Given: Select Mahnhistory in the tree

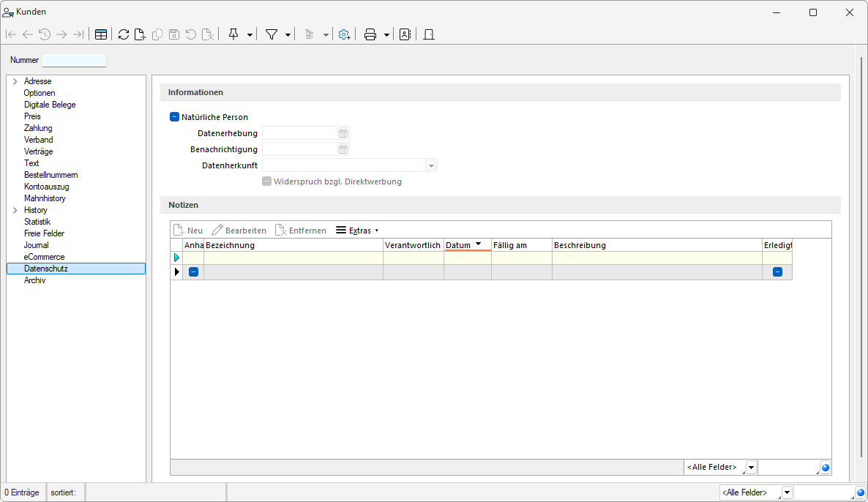Looking at the screenshot, I should pyautogui.click(x=45, y=198).
